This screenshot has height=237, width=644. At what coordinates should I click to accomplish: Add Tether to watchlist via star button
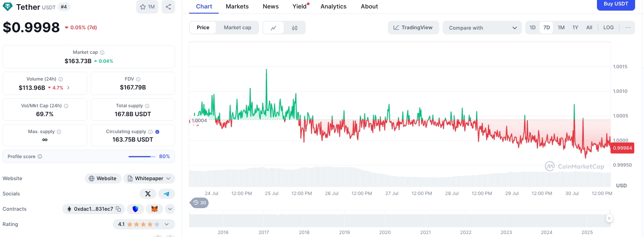point(147,7)
